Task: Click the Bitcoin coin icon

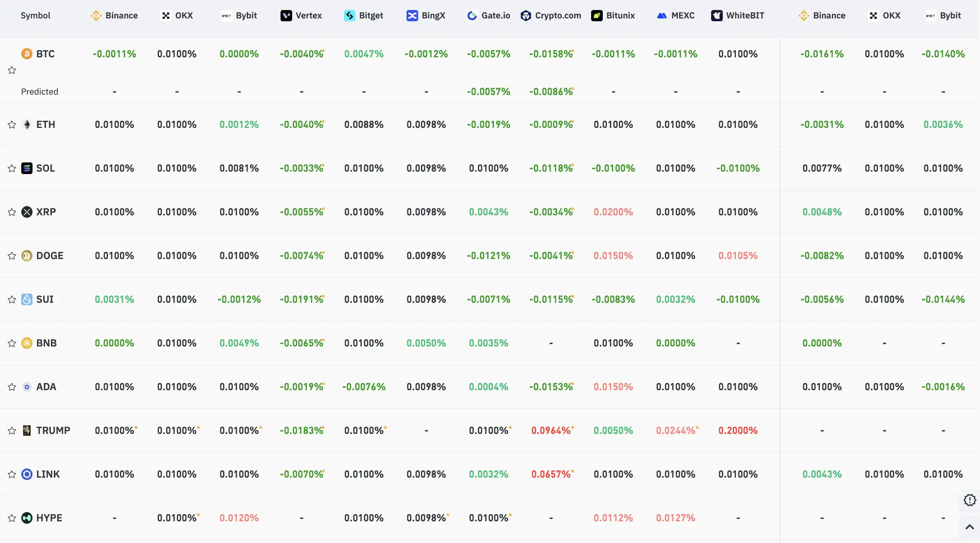Action: pyautogui.click(x=27, y=54)
